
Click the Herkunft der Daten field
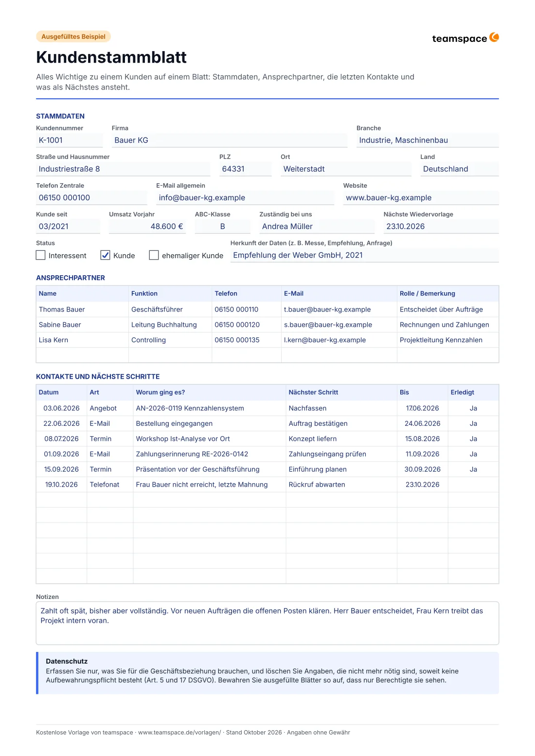point(365,255)
